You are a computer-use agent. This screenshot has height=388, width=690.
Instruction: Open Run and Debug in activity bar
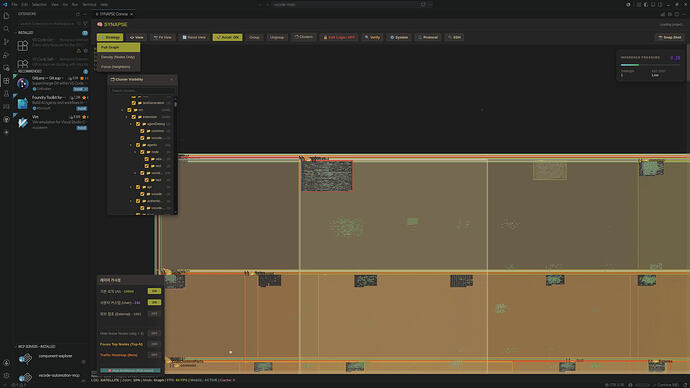6,55
